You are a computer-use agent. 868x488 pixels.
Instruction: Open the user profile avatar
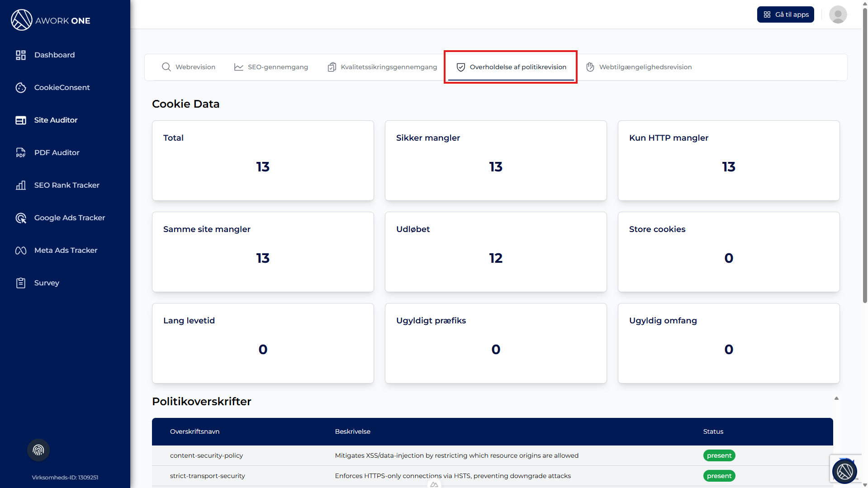coord(838,14)
